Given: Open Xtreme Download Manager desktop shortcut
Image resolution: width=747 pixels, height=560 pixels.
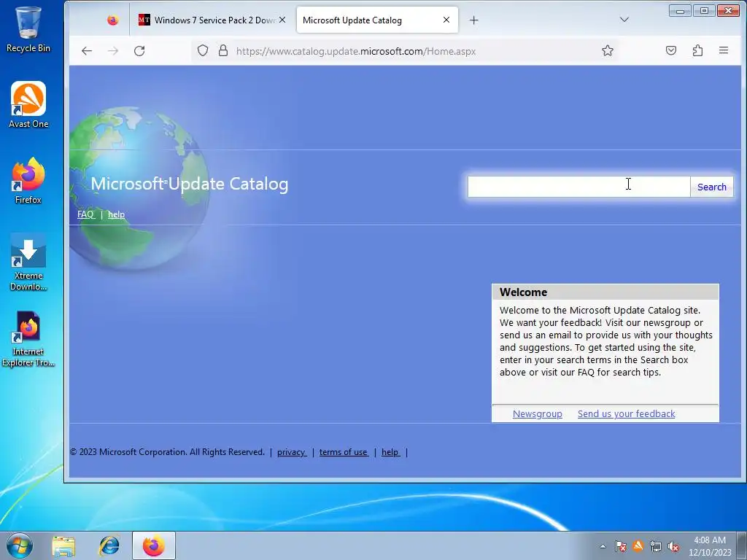Looking at the screenshot, I should 28,262.
